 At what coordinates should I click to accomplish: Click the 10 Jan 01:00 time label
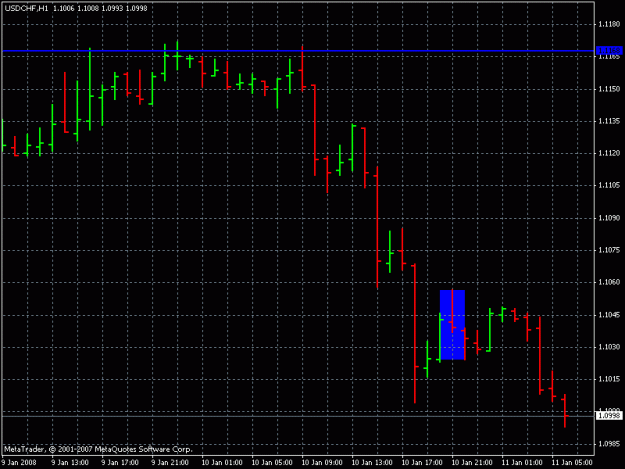222,463
